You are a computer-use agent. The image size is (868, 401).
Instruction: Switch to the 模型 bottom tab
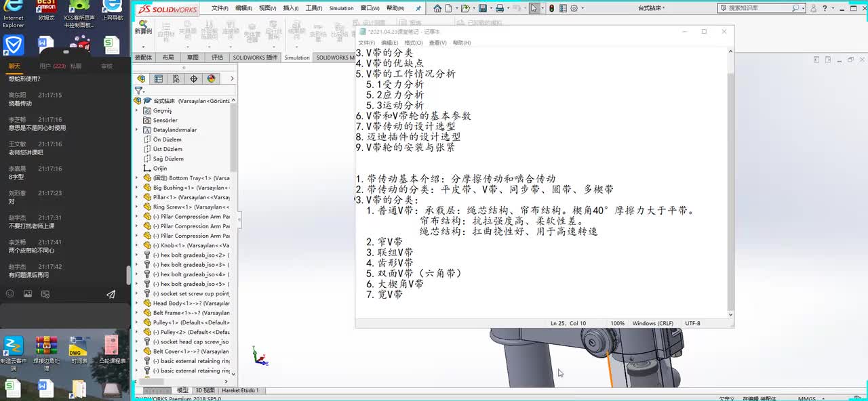click(182, 390)
